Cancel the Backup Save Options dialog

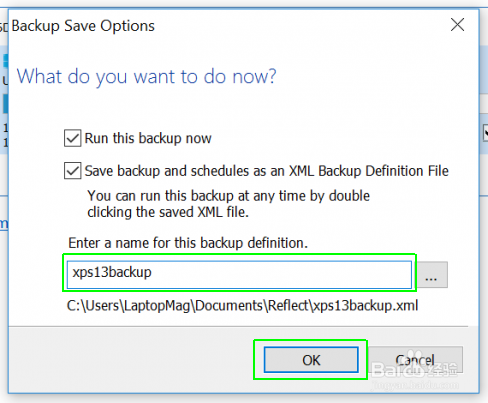click(x=415, y=360)
